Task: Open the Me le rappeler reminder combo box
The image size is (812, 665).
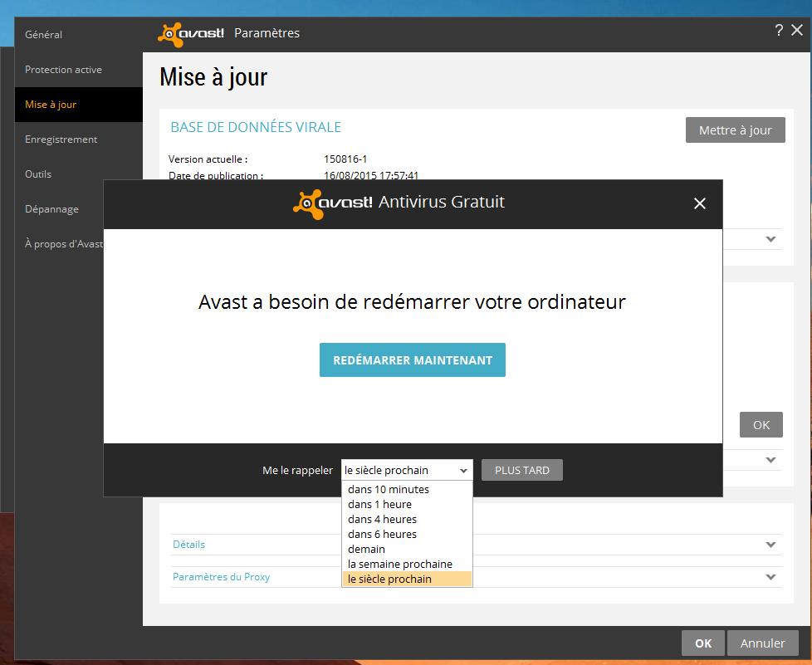Action: [x=407, y=470]
